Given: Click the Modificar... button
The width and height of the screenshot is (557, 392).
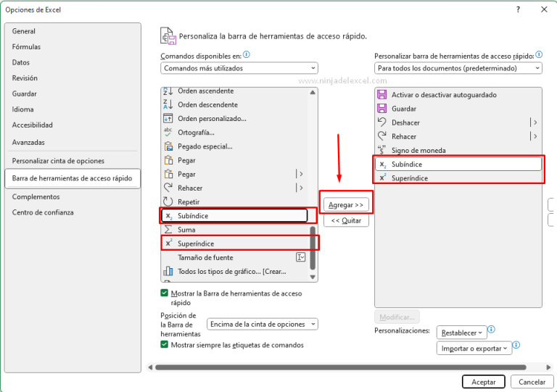Looking at the screenshot, I should pos(397,317).
